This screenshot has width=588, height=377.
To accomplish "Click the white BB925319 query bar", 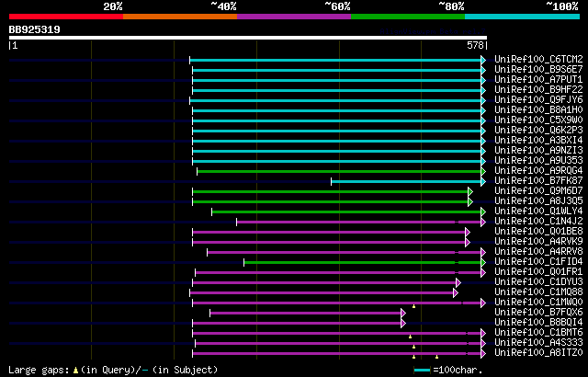I will [248, 38].
